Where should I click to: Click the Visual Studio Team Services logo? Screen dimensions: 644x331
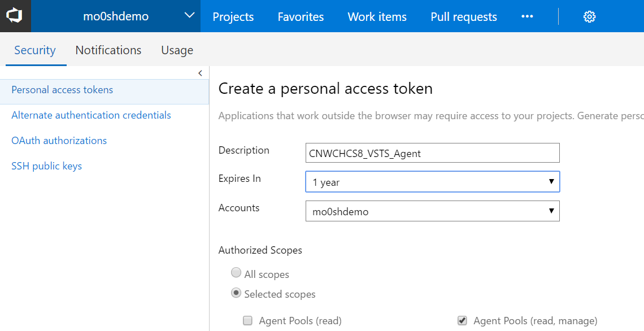[15, 16]
